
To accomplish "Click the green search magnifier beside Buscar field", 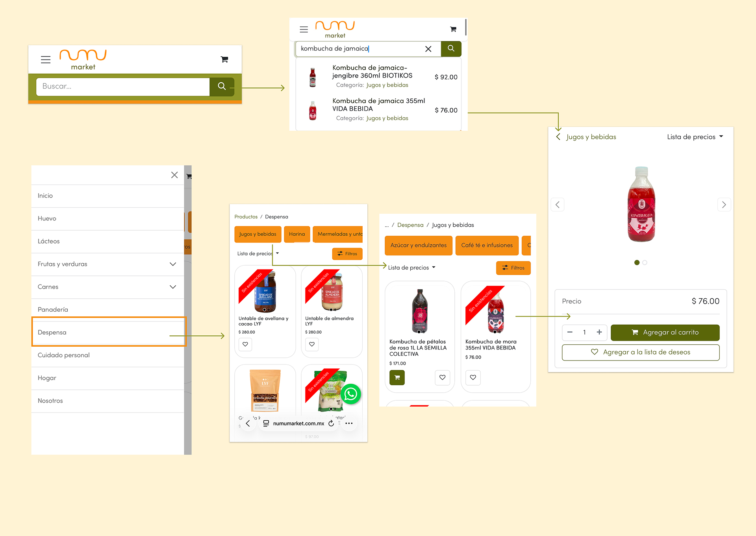I will click(222, 86).
